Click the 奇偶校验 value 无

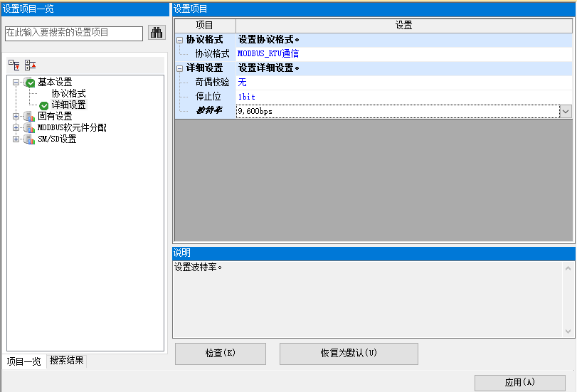[x=242, y=83]
